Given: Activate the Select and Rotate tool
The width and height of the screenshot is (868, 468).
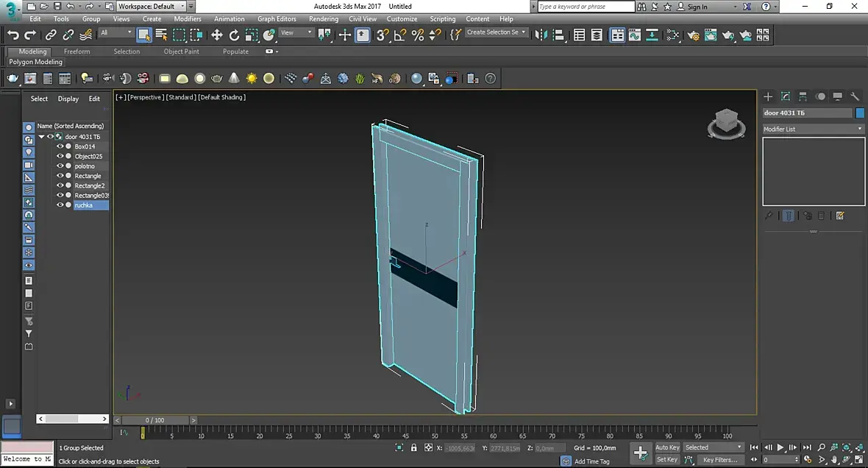Looking at the screenshot, I should tap(234, 35).
